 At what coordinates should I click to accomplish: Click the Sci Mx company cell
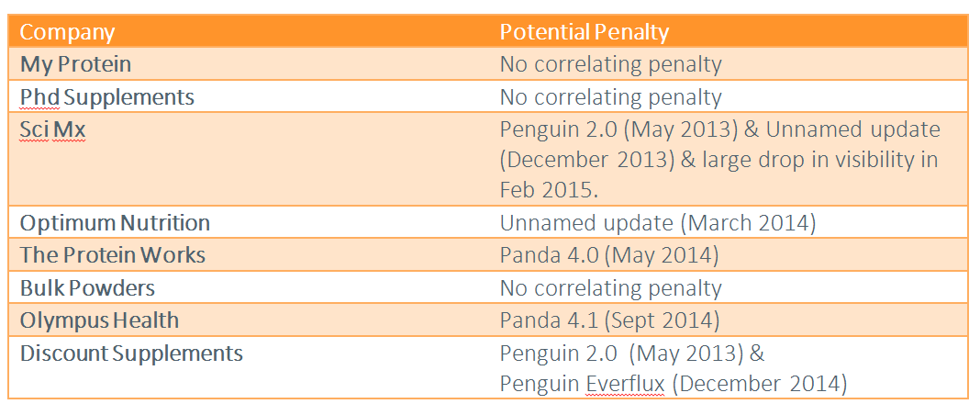click(251, 160)
